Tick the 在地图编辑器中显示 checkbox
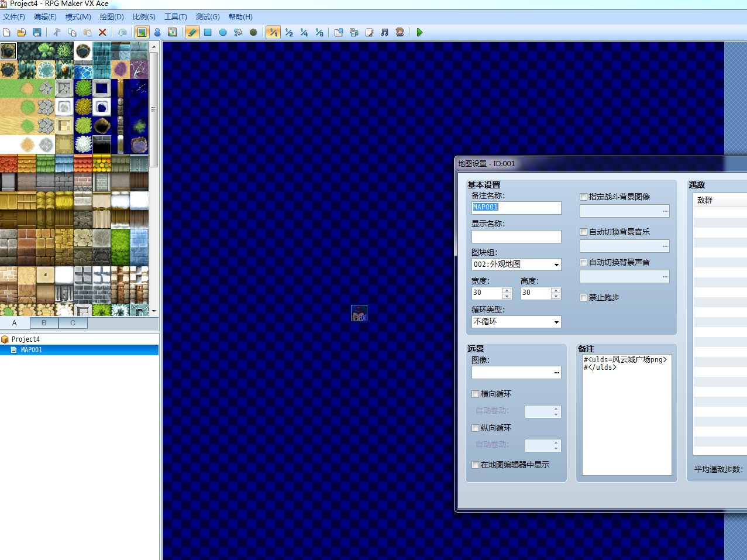This screenshot has width=747, height=560. click(x=475, y=465)
